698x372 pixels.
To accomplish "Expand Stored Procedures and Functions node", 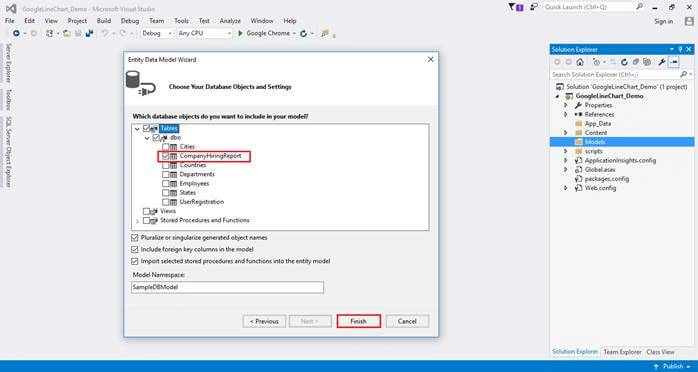I will 137,221.
